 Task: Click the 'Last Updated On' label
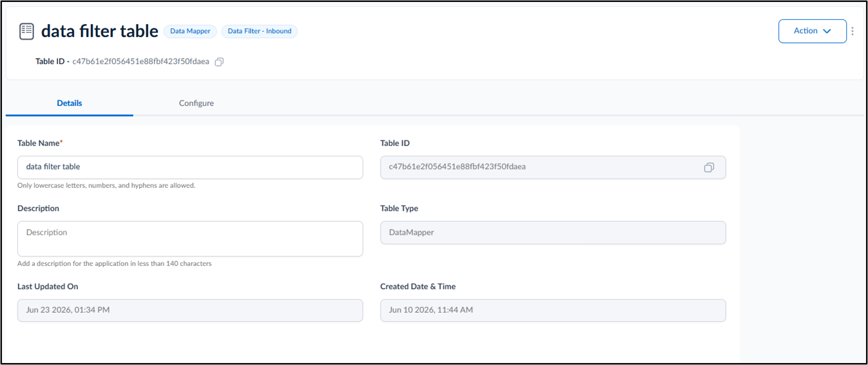tap(48, 286)
